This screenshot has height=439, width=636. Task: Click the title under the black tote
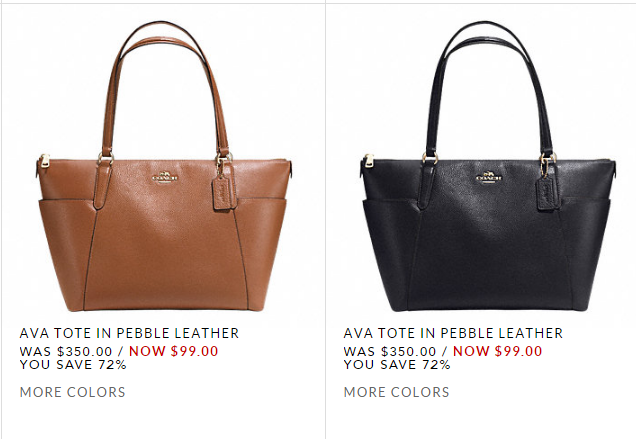453,333
